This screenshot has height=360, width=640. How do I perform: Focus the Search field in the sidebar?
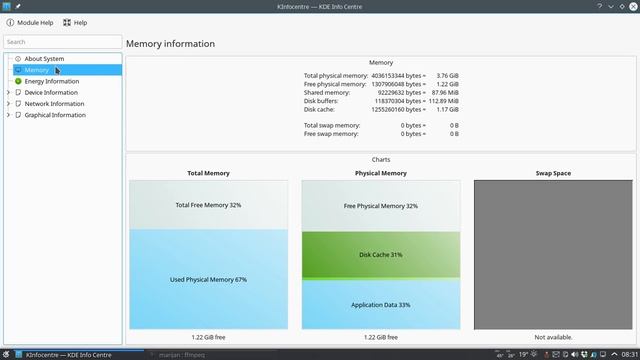click(62, 42)
